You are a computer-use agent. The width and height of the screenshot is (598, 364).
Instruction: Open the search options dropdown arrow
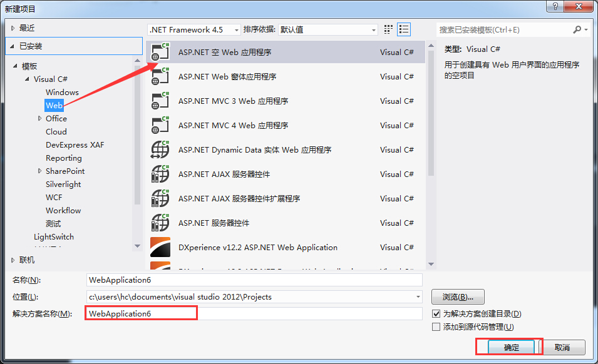click(x=586, y=29)
